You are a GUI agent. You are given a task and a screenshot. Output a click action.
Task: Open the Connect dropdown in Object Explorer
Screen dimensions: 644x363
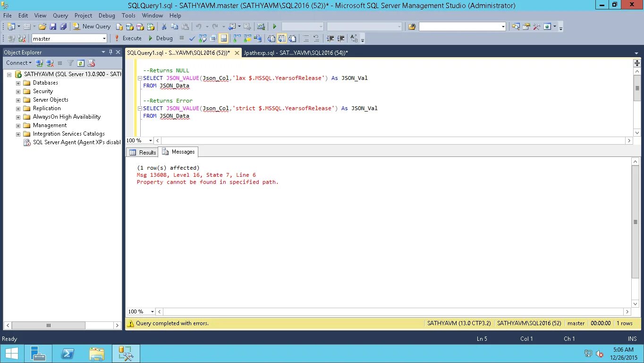click(x=19, y=63)
